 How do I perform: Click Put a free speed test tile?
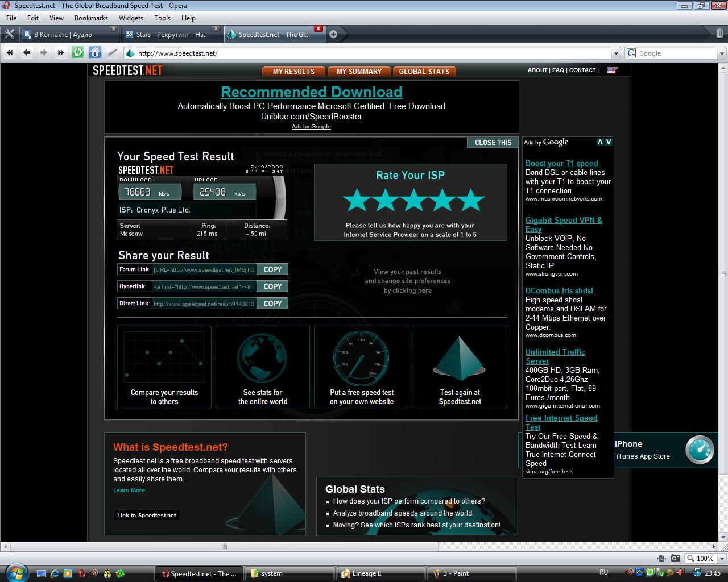[x=361, y=367]
